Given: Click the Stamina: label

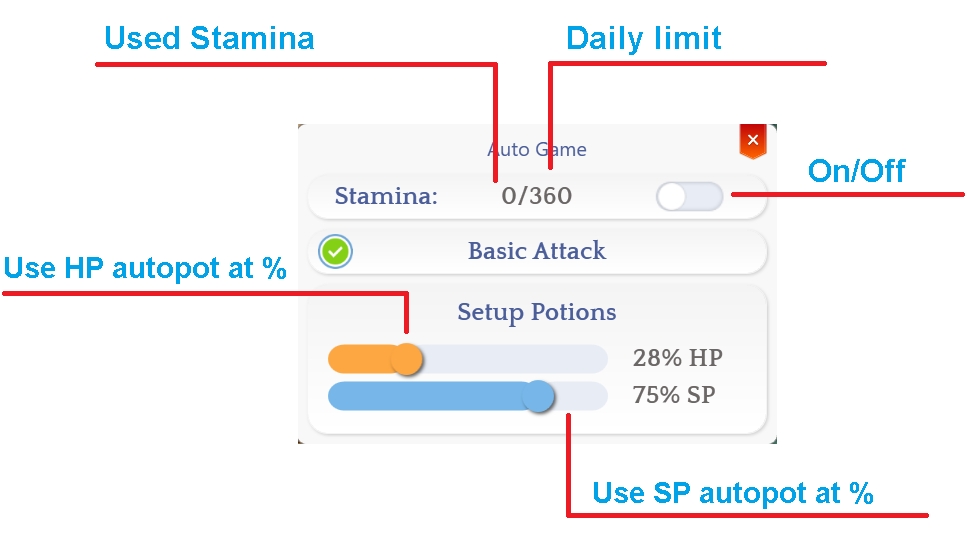Looking at the screenshot, I should pos(386,196).
